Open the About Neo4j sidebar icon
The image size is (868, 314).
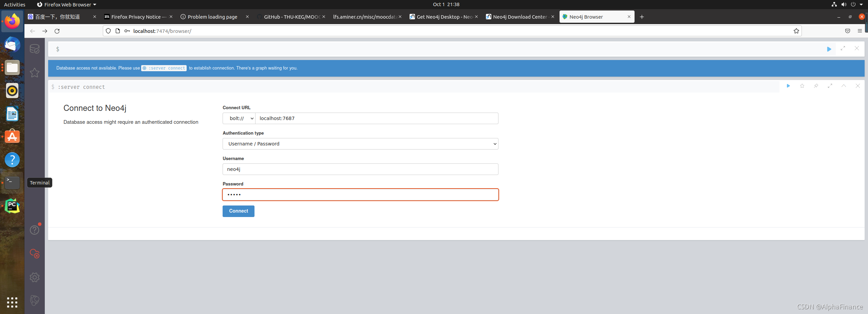[x=35, y=300]
